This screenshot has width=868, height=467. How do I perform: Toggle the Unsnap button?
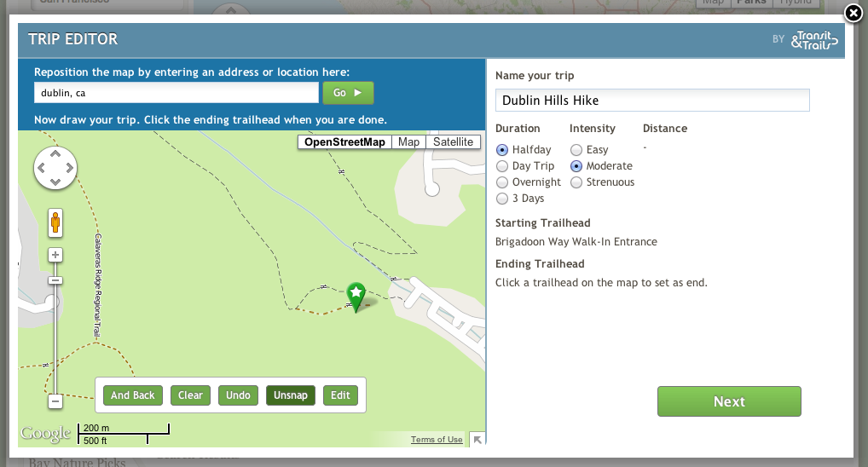291,395
